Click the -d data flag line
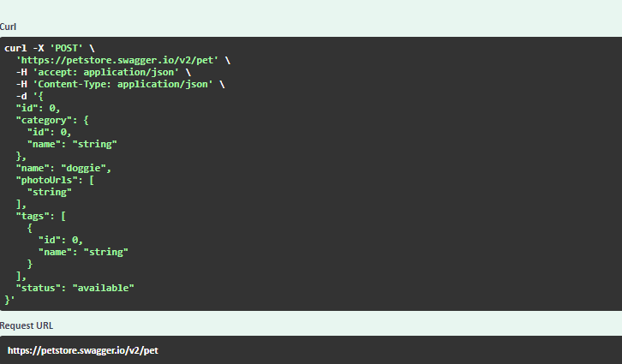622x364 pixels. pos(30,96)
